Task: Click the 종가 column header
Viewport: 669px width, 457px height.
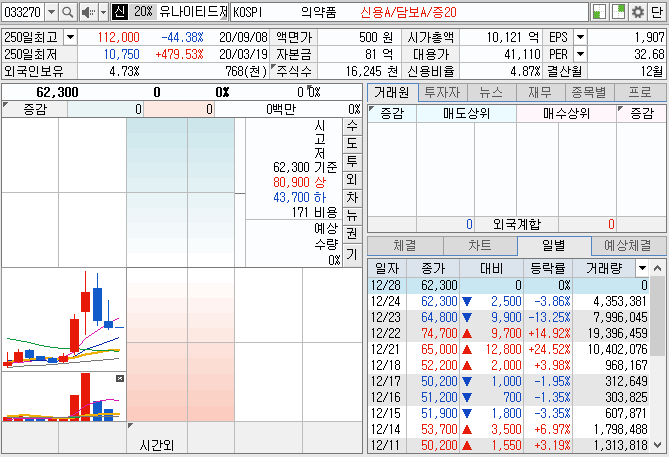Action: (x=433, y=268)
